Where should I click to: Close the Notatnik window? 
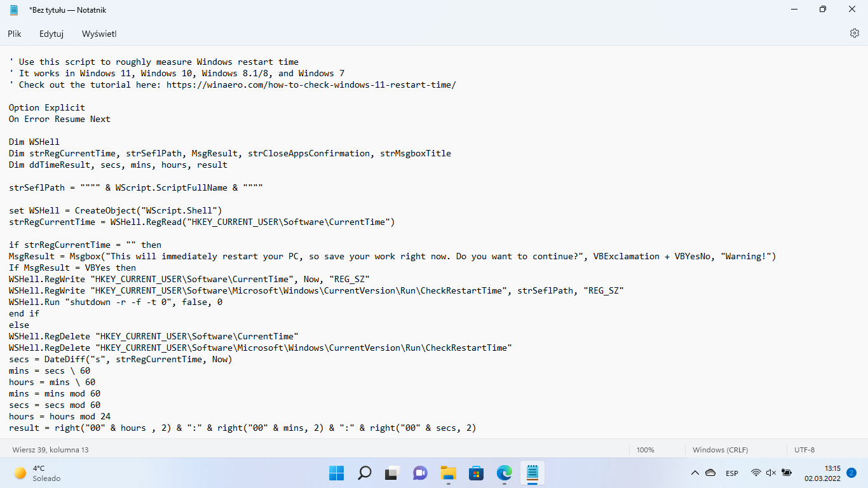[852, 9]
